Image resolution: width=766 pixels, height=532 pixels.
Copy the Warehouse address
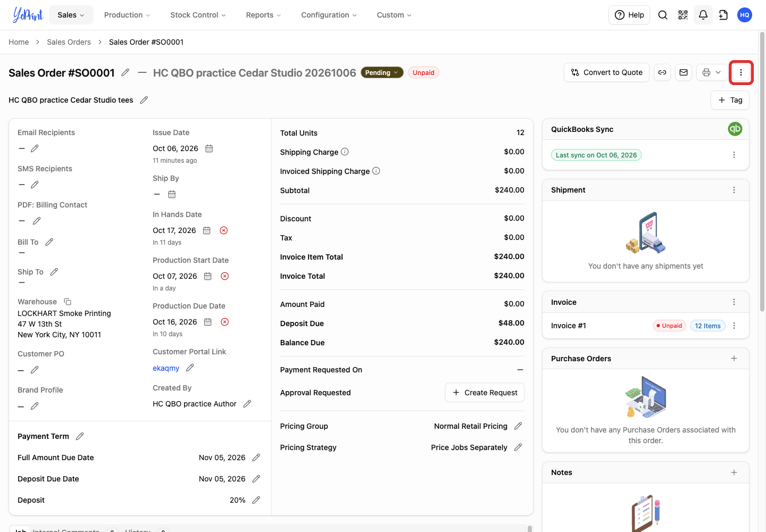pyautogui.click(x=68, y=302)
